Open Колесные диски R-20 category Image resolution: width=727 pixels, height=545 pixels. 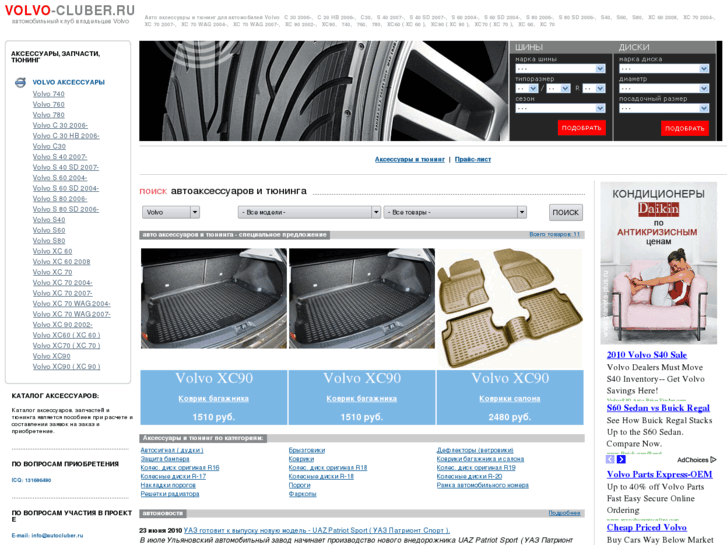point(469,476)
